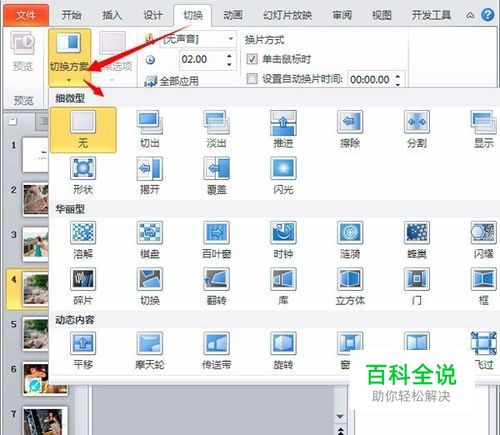Select the 门 doors transition
The height and width of the screenshot is (435, 500).
(417, 287)
